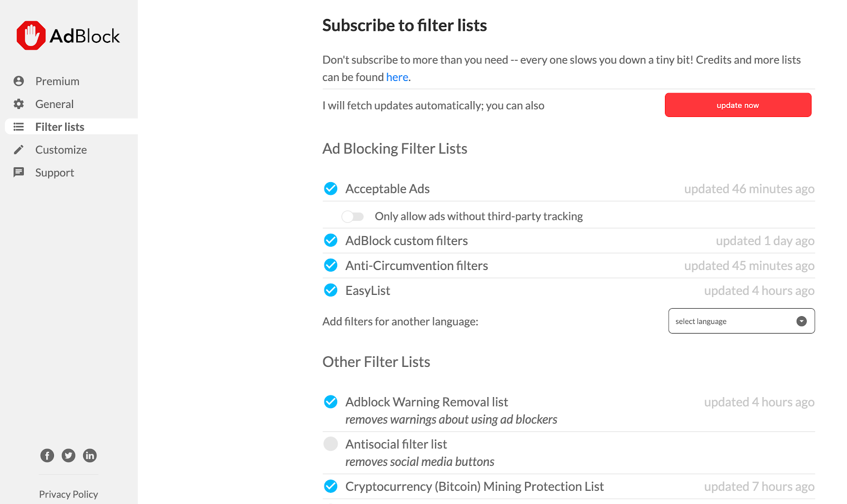Toggle ads without third-party tracking switch
The height and width of the screenshot is (504, 847).
[353, 217]
